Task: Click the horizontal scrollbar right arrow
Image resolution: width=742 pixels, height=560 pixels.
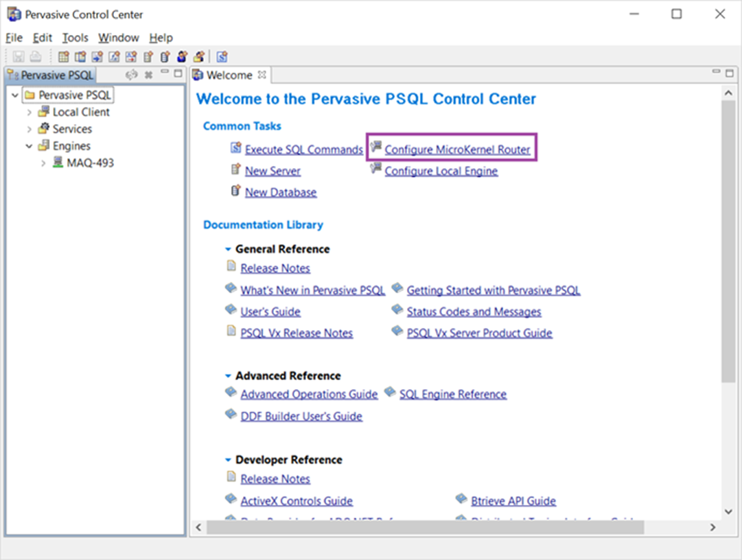Action: (712, 527)
